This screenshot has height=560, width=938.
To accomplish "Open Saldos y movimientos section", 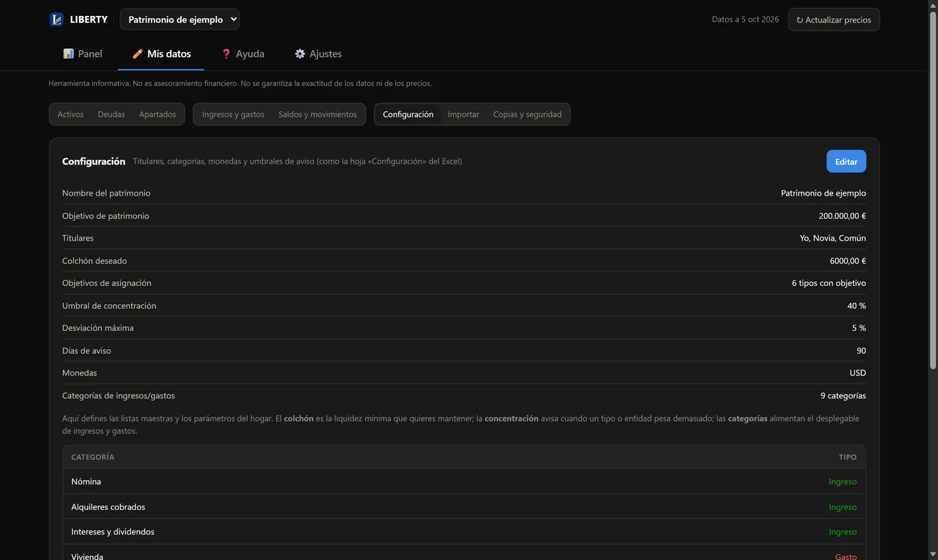I will coord(318,115).
